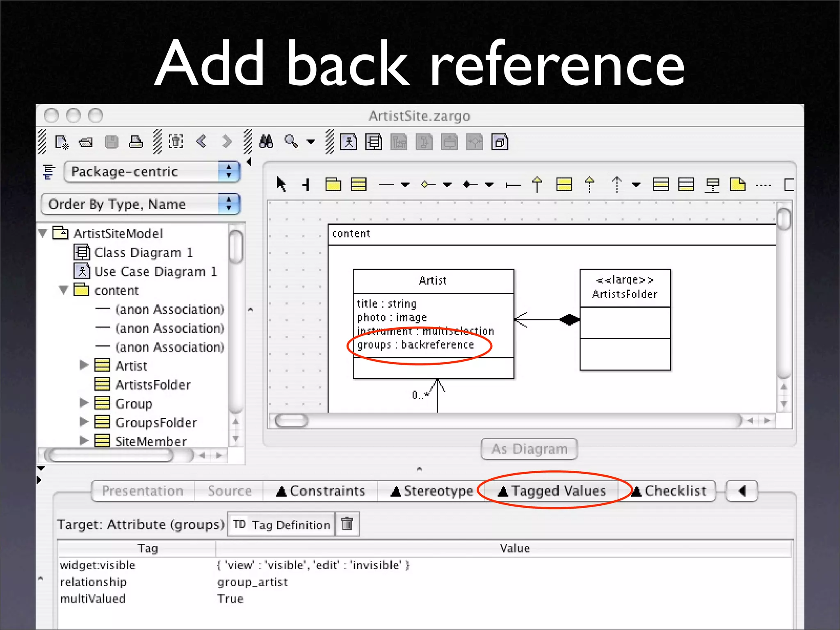Click the print icon in toolbar

click(x=136, y=142)
